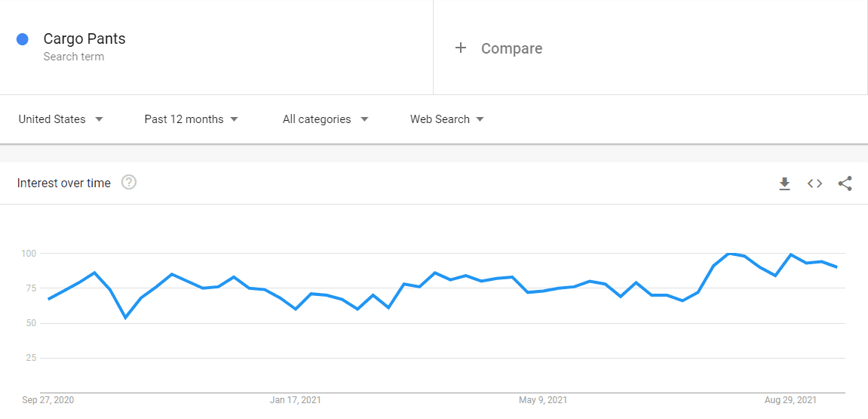Open the embed code icon
Viewport: 868px width, 419px height.
(814, 183)
